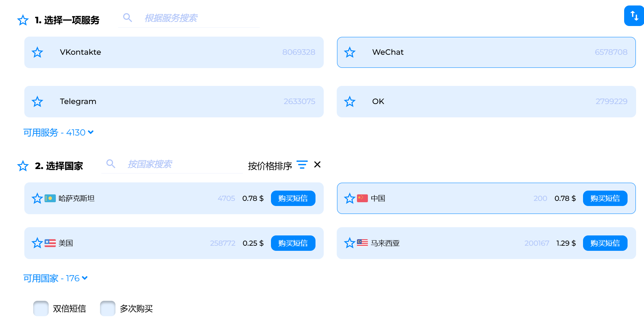
Task: Select the country name 中国
Action: coord(378,198)
